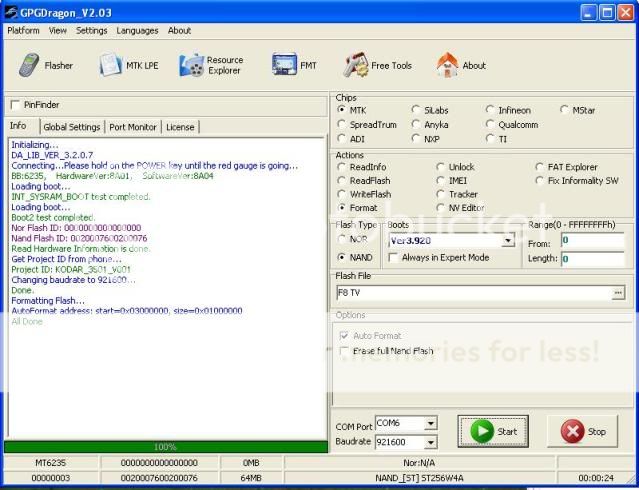The image size is (639, 490).
Task: Switch to the Global Settings tab
Action: (72, 127)
